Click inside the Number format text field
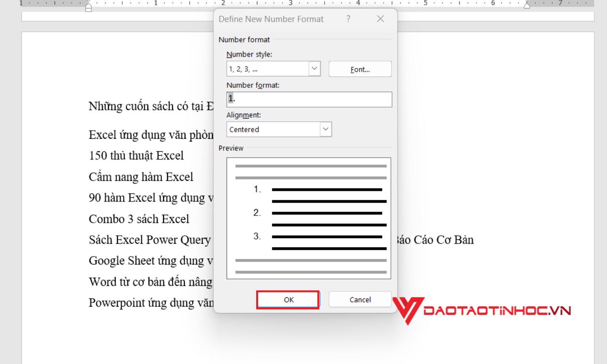607x364 pixels. click(309, 99)
